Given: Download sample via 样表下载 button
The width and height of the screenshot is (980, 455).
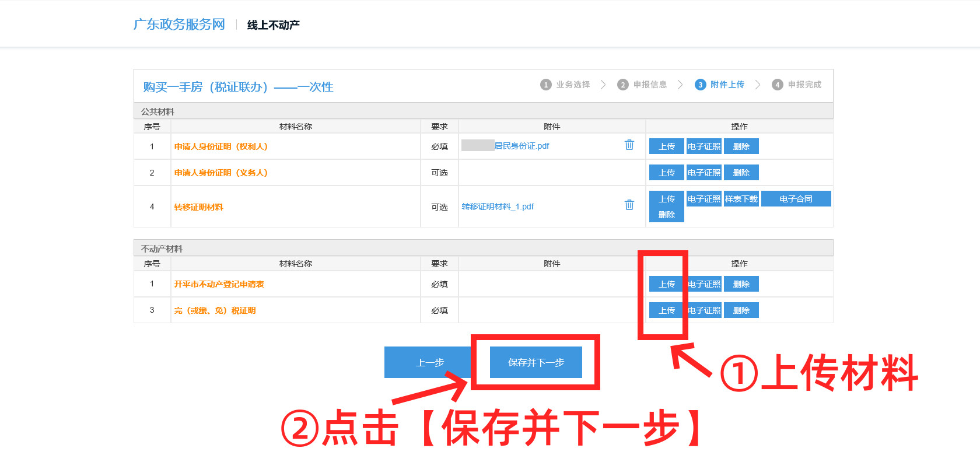Looking at the screenshot, I should tap(741, 199).
